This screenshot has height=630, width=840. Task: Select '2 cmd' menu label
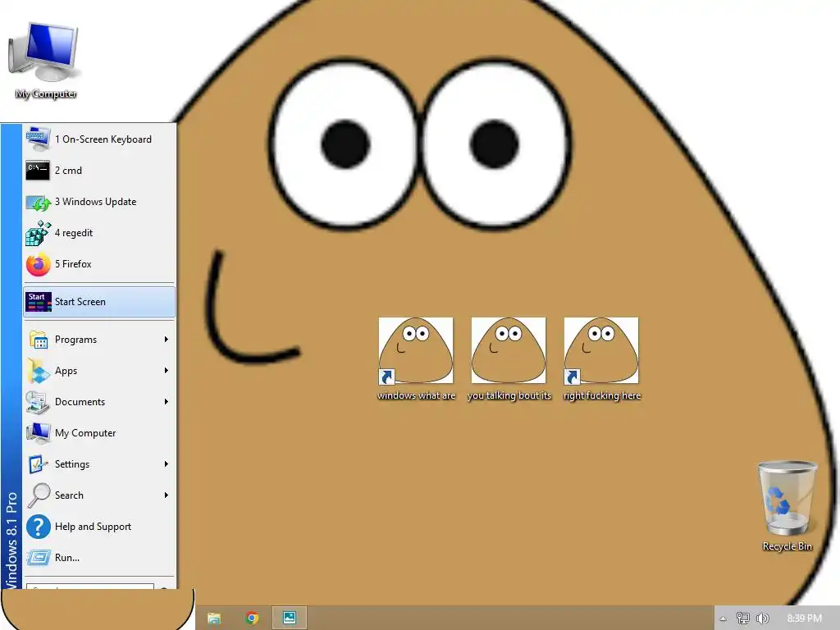pyautogui.click(x=69, y=171)
